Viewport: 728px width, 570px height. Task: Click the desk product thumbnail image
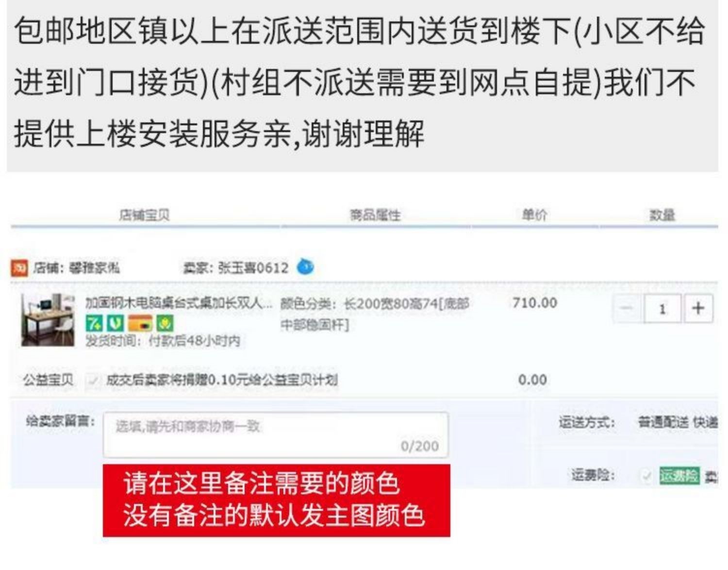click(48, 320)
